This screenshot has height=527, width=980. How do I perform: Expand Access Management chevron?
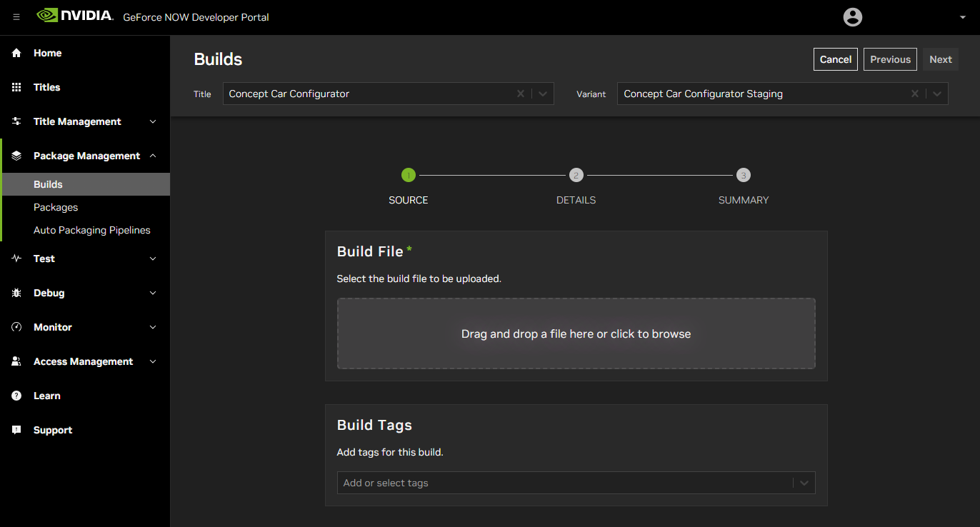[153, 361]
